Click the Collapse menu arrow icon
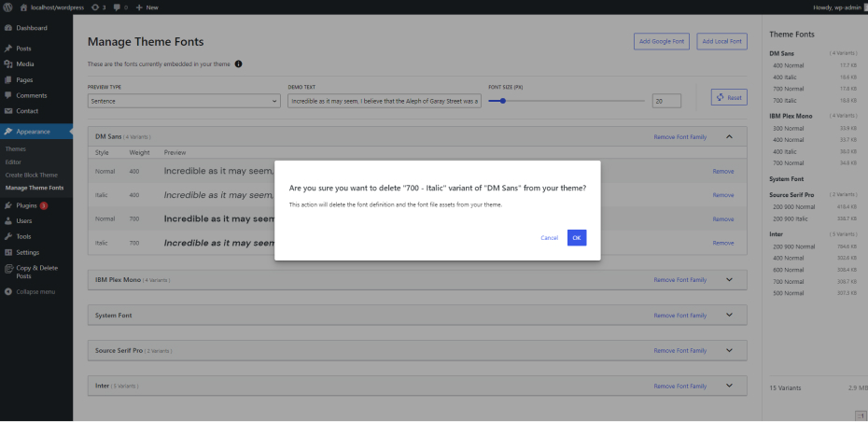Viewport: 868px width, 422px height. (x=8, y=292)
